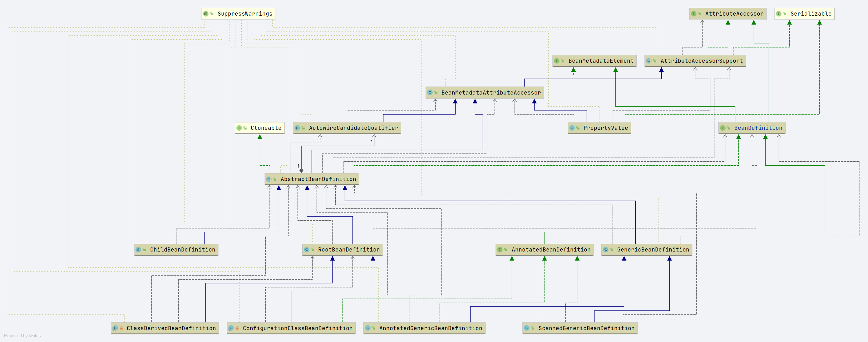Viewport: 868px width, 342px height.
Task: Click the SuppressWarnings annotation icon
Action: point(205,14)
